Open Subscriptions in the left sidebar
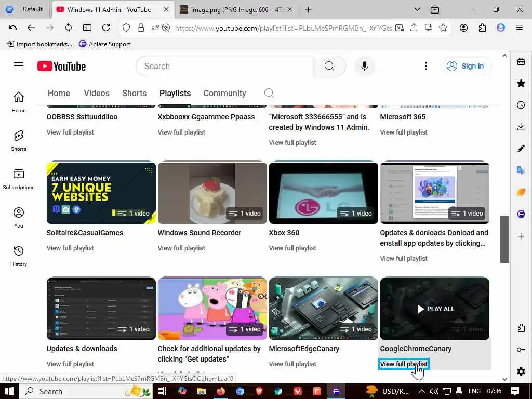 [x=19, y=179]
